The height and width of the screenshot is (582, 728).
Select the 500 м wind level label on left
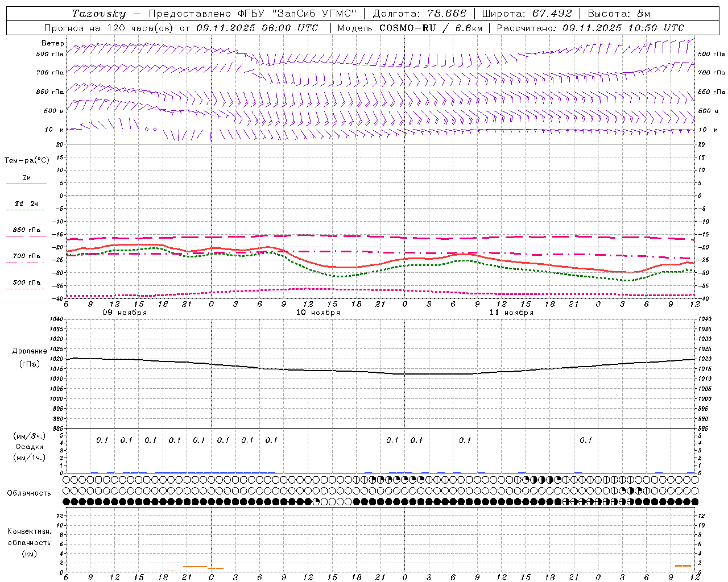53,111
